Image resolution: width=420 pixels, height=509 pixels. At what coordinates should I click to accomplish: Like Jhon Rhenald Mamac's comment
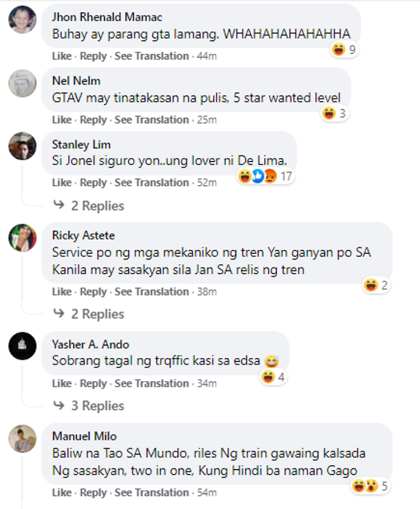(62, 56)
